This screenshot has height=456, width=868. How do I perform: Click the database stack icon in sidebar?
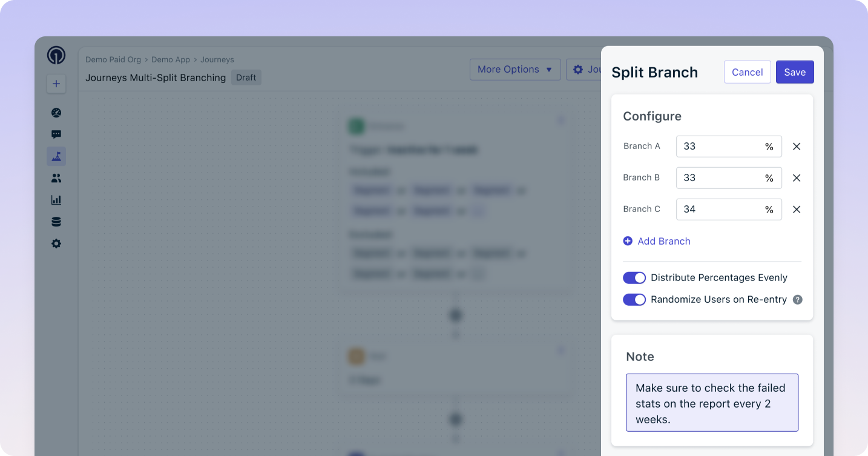pyautogui.click(x=56, y=222)
